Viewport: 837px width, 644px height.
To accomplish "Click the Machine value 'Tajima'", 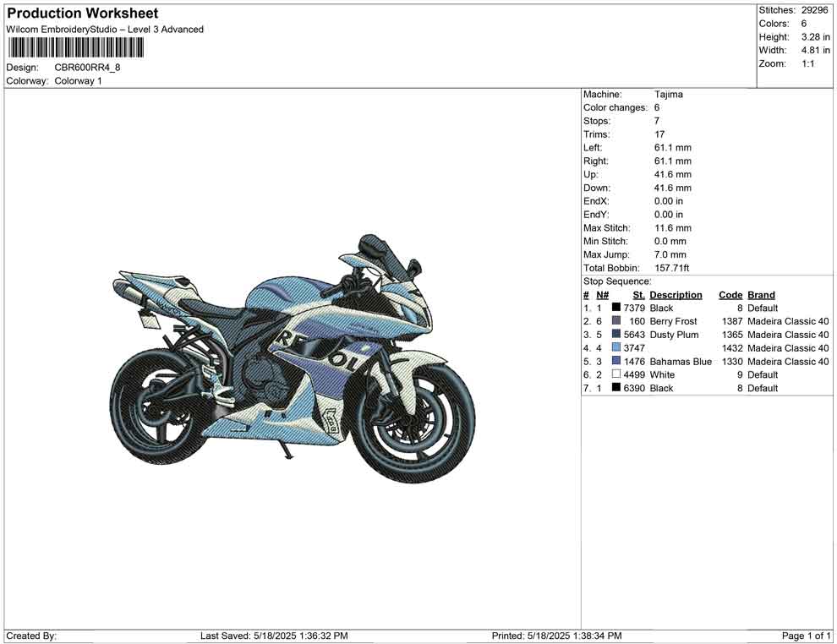I will point(668,95).
